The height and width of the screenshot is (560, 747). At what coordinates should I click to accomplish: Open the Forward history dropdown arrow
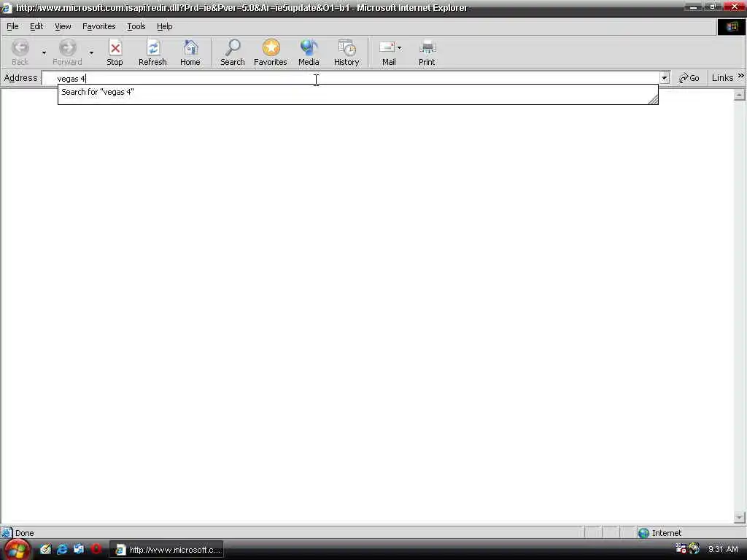[91, 52]
